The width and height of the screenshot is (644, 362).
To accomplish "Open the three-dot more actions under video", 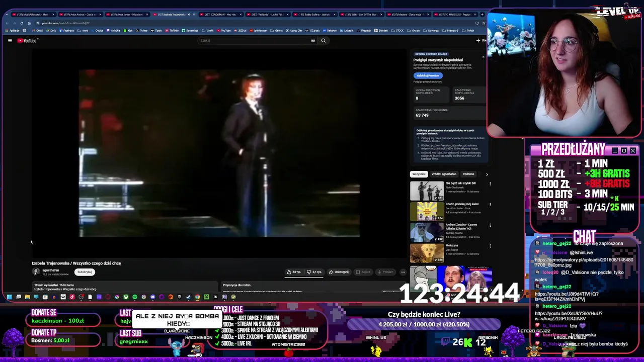I will pos(403,272).
